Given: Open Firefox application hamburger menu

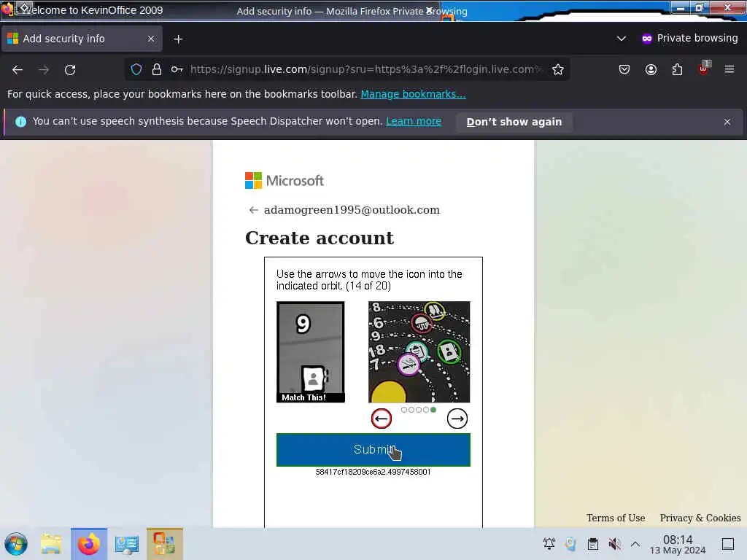Looking at the screenshot, I should pos(729,69).
